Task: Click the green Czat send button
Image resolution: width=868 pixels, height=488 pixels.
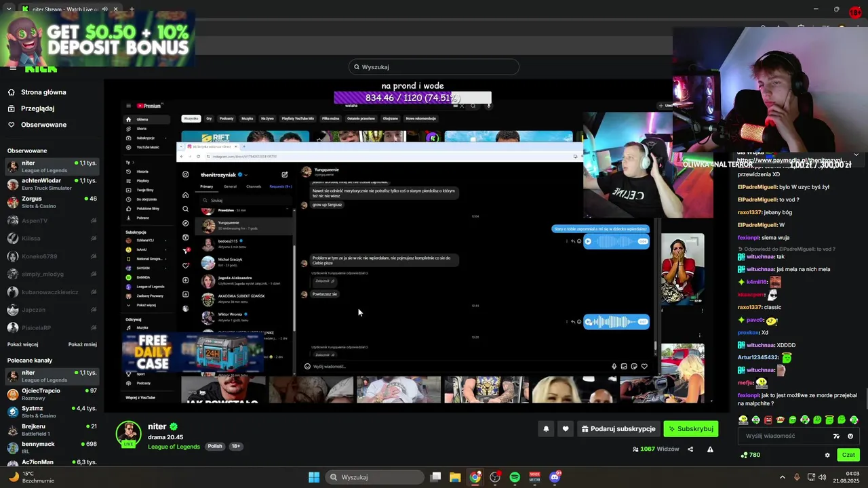Action: (848, 455)
